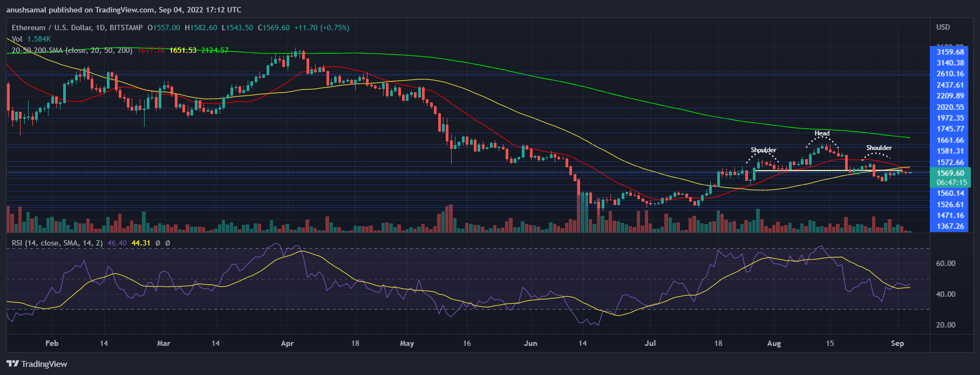Click the left 'Shoulder' annotation label

(764, 150)
